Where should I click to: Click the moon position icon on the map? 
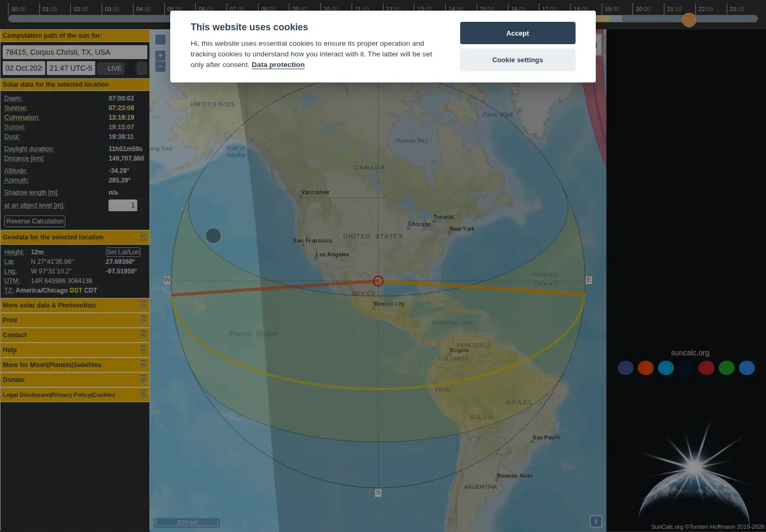click(213, 236)
